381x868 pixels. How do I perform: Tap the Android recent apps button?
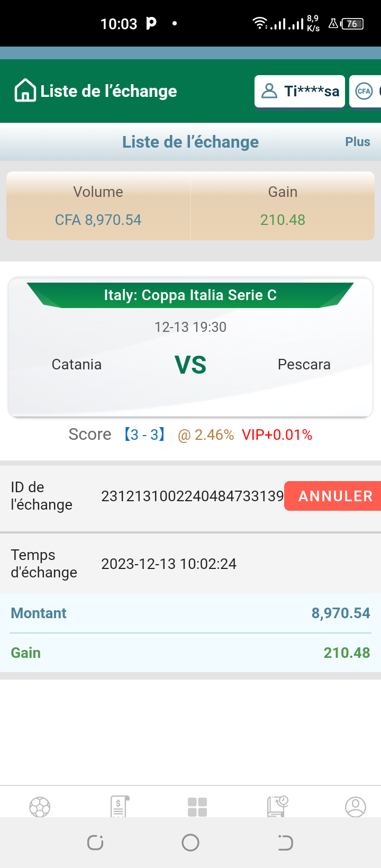pyautogui.click(x=95, y=843)
